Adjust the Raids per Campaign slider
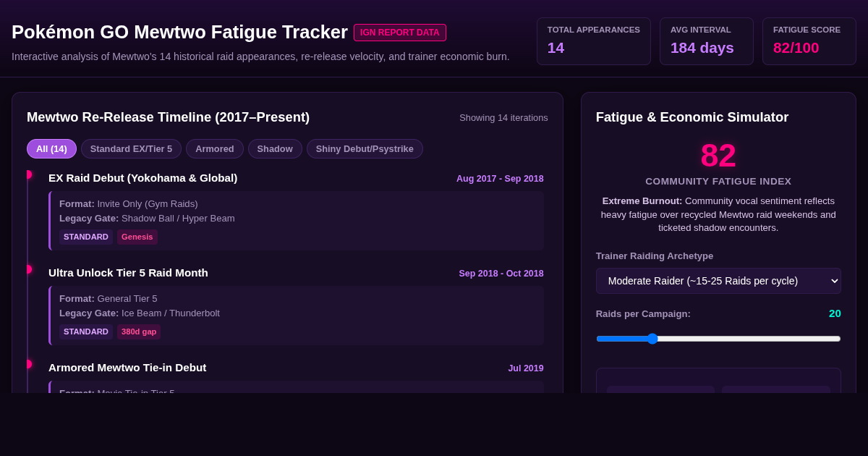The width and height of the screenshot is (868, 456). point(718,338)
